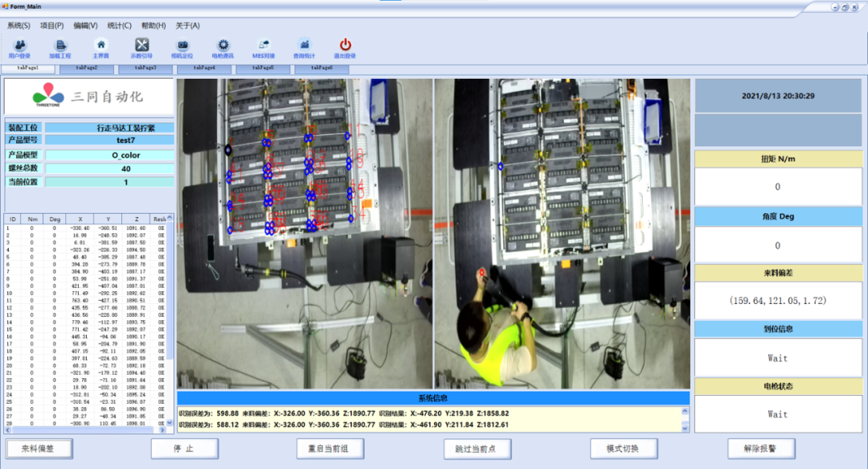Screen dimensions: 868x469
Task: Click the system info log scroll-down arrow
Action: pos(685,428)
